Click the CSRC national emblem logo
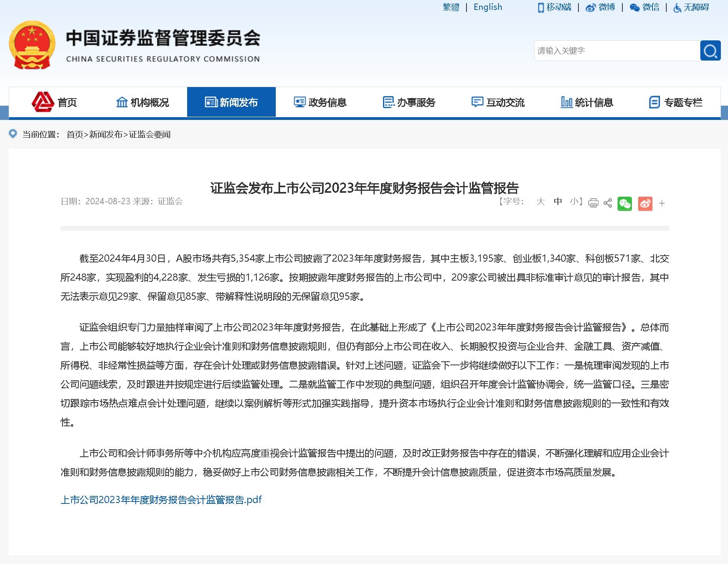 32,45
